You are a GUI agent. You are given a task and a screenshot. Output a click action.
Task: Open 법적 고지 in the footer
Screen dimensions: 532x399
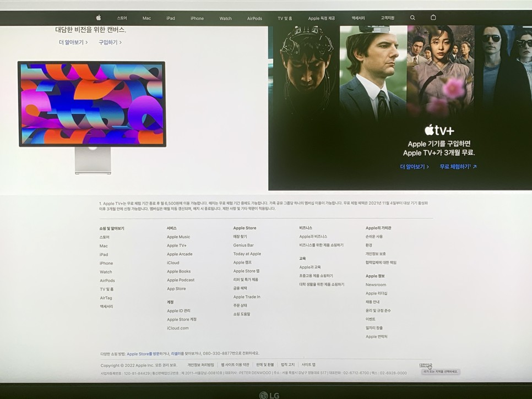click(287, 365)
